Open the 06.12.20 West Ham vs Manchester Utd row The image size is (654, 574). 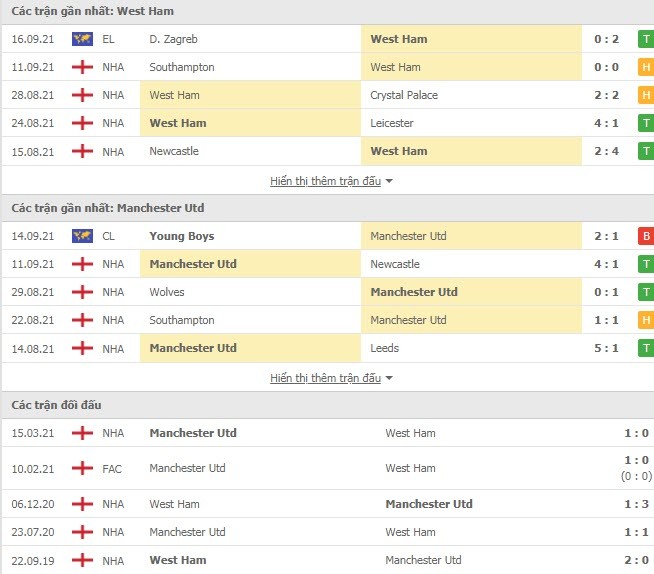(328, 504)
